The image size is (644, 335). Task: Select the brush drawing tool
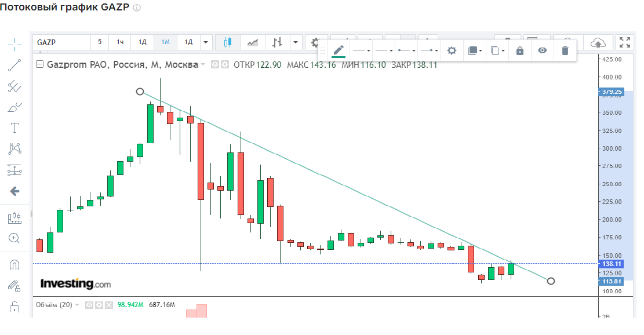tap(15, 107)
